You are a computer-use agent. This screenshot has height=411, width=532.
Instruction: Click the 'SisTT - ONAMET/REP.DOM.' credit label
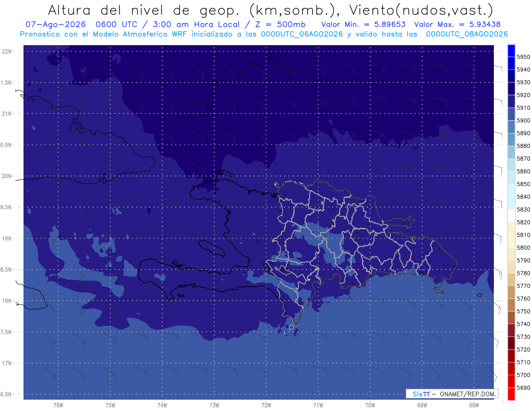pyautogui.click(x=452, y=394)
